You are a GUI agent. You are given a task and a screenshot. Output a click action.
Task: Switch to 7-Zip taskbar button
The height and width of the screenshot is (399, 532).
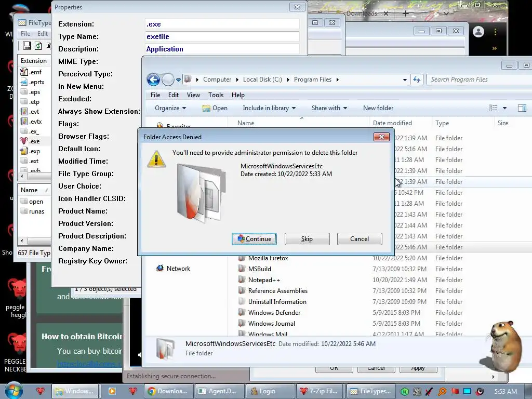pyautogui.click(x=320, y=391)
